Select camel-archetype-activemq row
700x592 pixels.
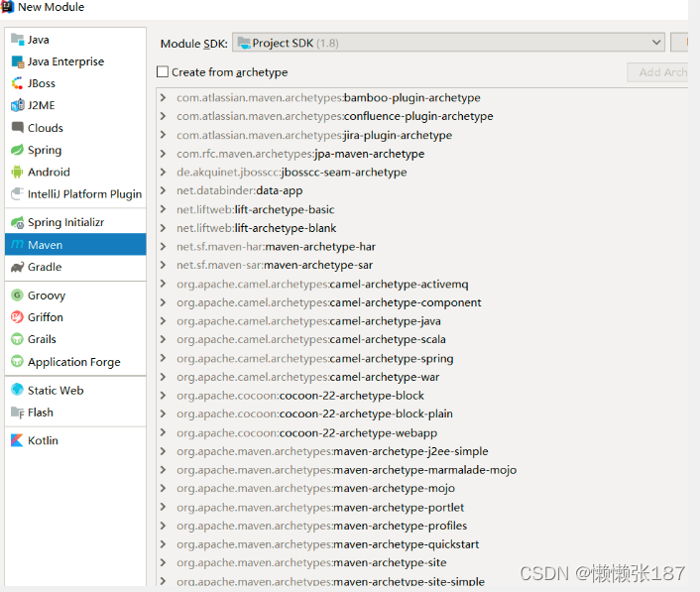point(421,284)
